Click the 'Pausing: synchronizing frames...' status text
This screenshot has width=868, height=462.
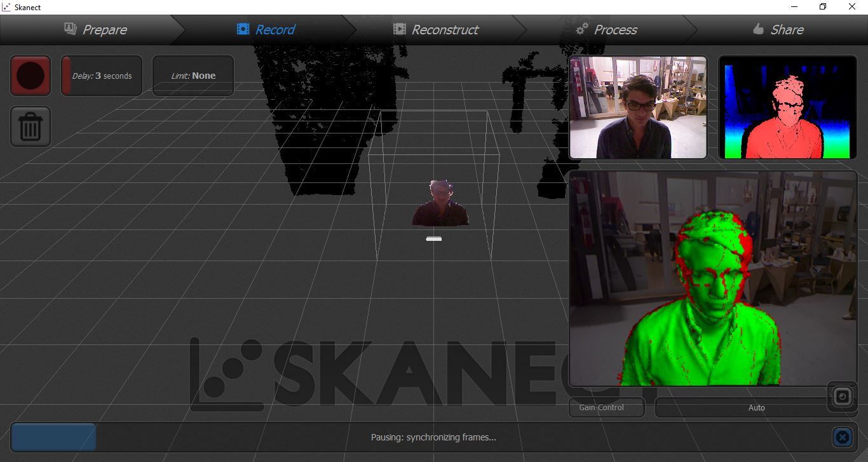coord(433,437)
